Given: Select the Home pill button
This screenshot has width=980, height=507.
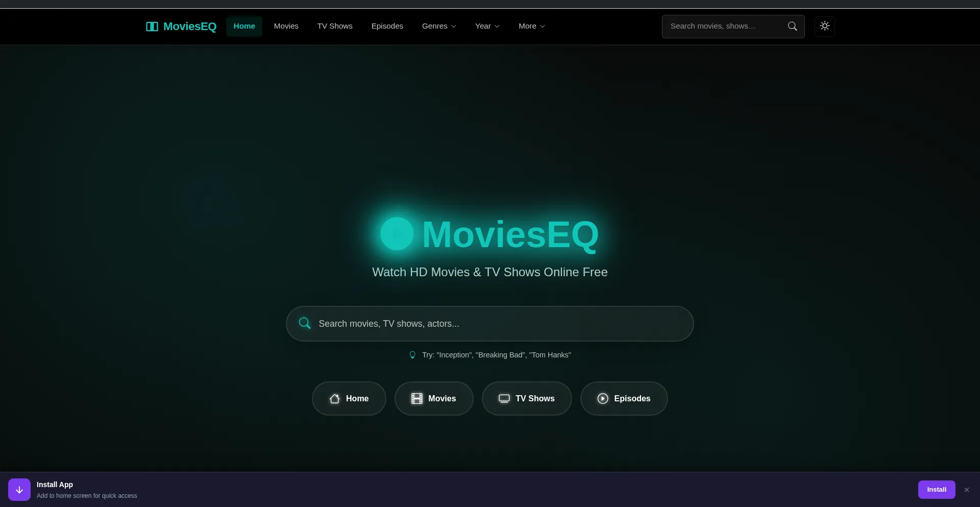Looking at the screenshot, I should 349,399.
